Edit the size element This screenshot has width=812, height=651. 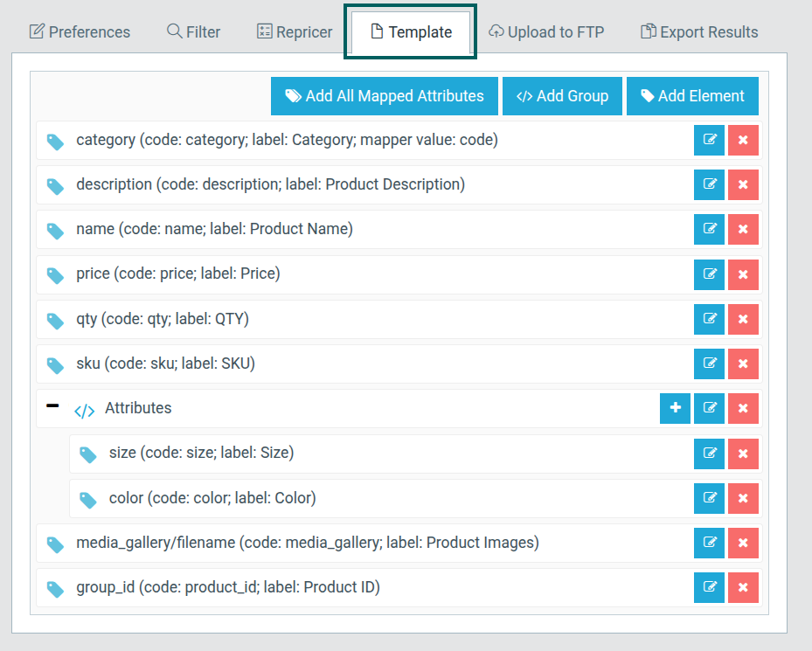coord(709,454)
